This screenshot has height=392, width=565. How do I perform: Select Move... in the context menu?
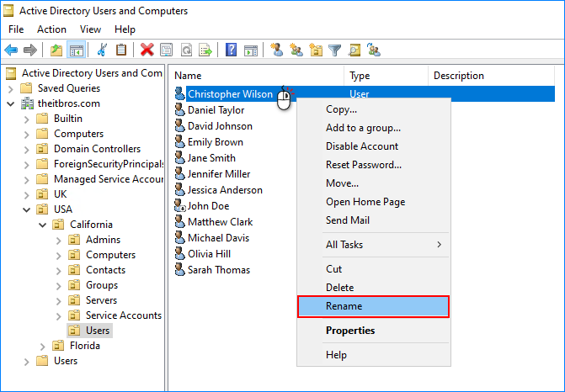coord(373,183)
